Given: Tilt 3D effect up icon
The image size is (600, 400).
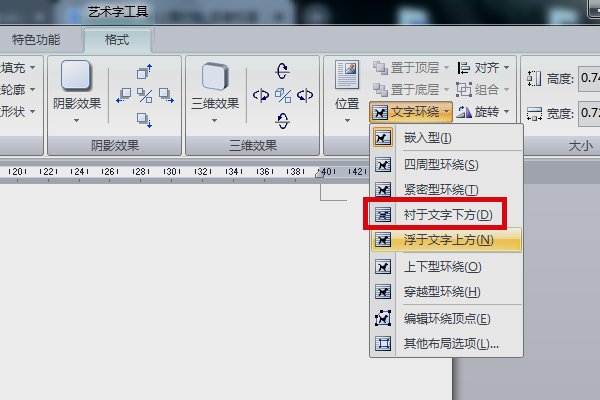Looking at the screenshot, I should (x=283, y=71).
